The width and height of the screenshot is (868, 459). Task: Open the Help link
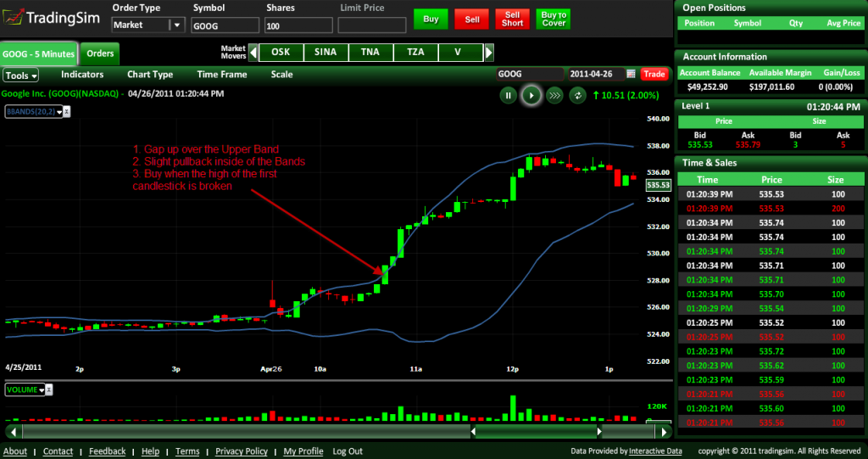pos(150,451)
